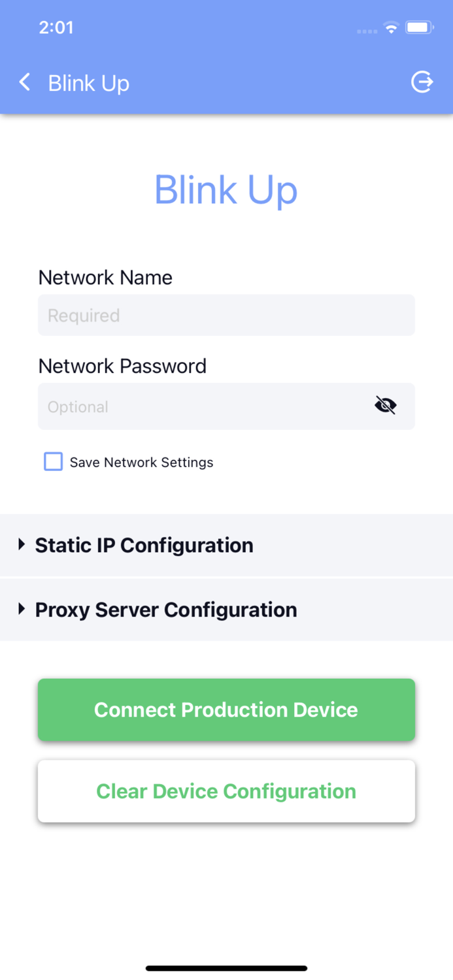Click the Save Network Settings label text
Screen dimensions: 453x980
point(141,463)
